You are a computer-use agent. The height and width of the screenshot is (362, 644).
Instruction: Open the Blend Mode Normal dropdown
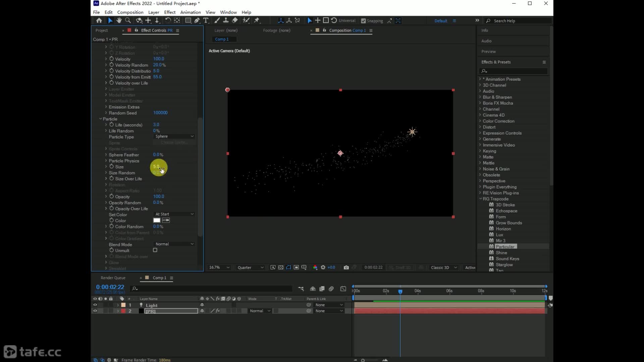click(x=174, y=244)
